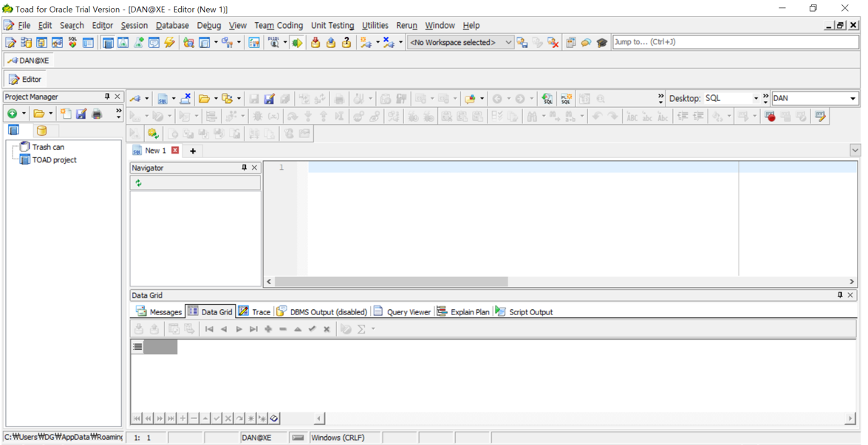868x445 pixels.
Task: Open the Database menu
Action: pos(172,25)
